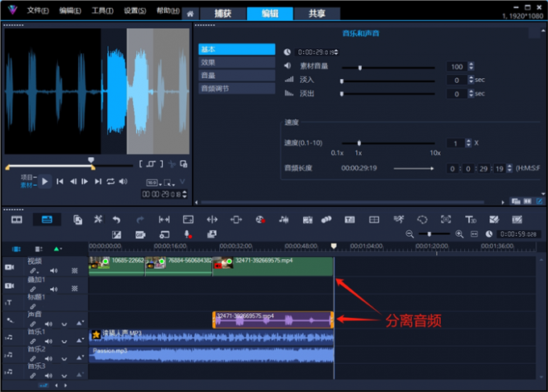The height and width of the screenshot is (392, 548).
Task: Select the Passion.mp3 clip on 音乐2 track
Action: (211, 355)
